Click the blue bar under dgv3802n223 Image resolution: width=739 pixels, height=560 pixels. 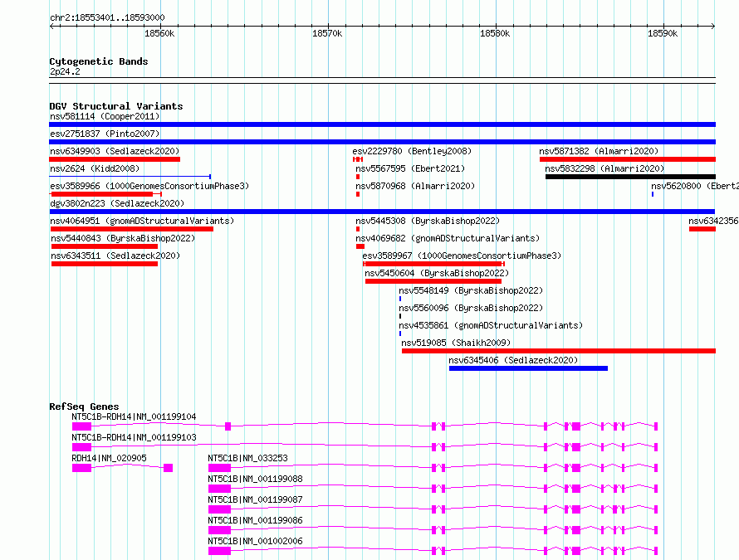point(382,212)
